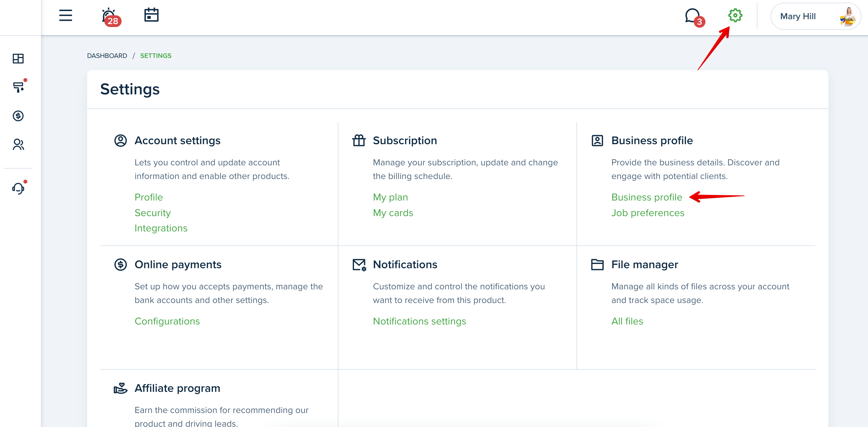Click the SETTINGS breadcrumb item
The image size is (868, 427).
(156, 56)
